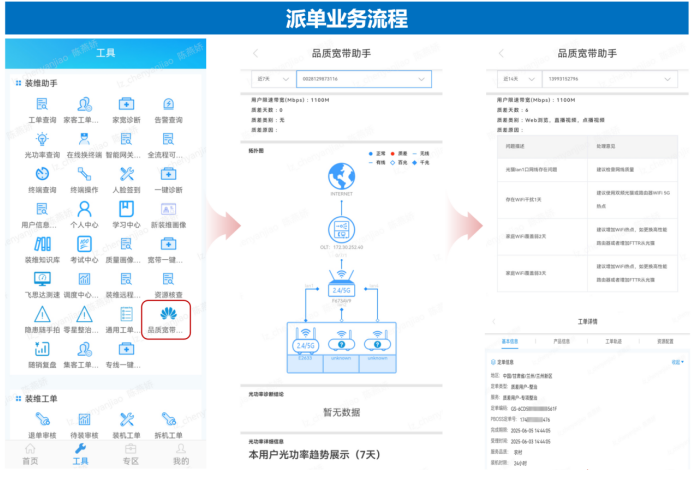Launch 飞思达测速 speed test icon

pos(41,281)
